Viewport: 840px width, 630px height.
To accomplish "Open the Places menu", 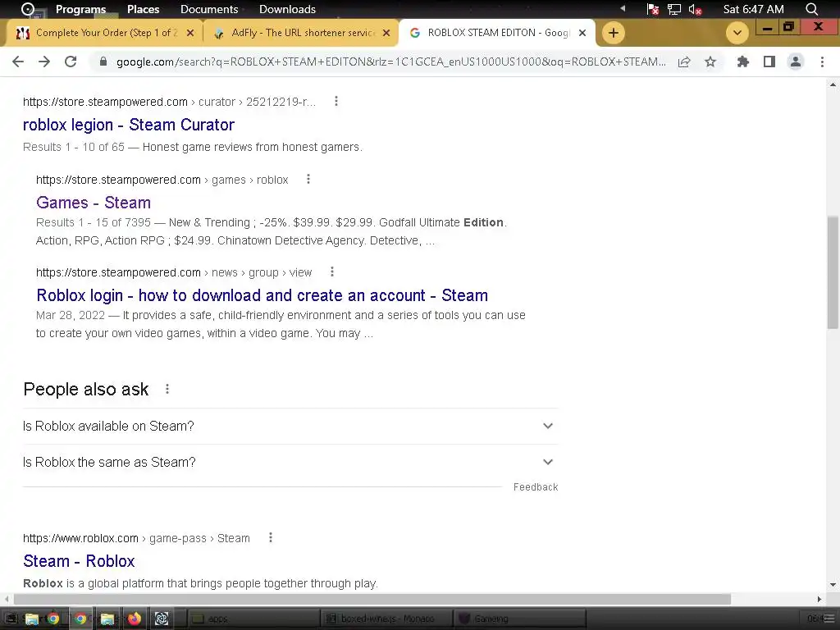I will pos(143,9).
